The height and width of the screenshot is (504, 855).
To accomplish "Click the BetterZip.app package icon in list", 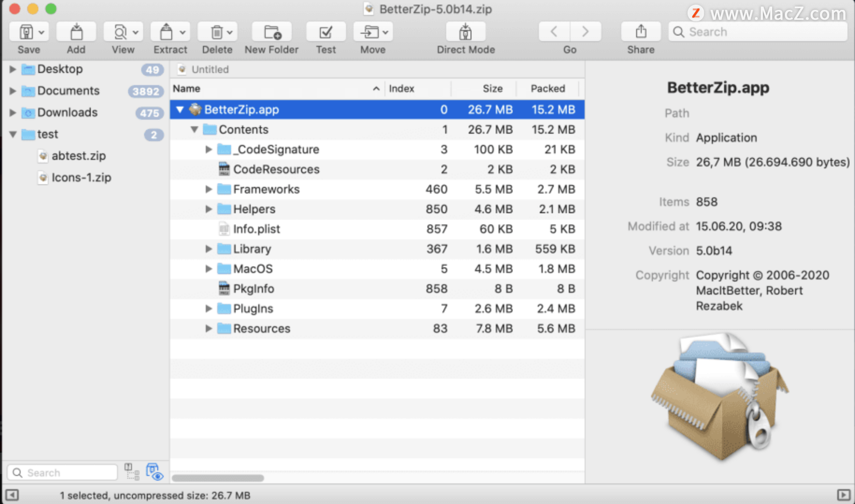I will (x=195, y=109).
